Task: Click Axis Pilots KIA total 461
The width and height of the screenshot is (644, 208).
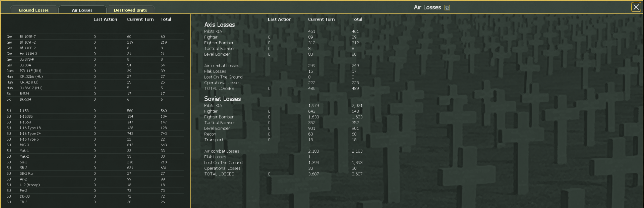Action: pyautogui.click(x=355, y=32)
